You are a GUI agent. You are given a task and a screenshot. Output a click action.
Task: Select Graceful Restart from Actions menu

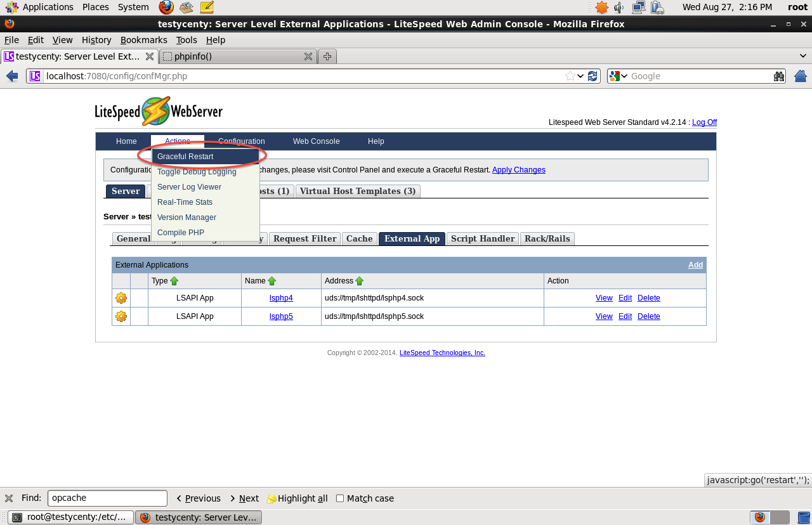[x=206, y=157]
